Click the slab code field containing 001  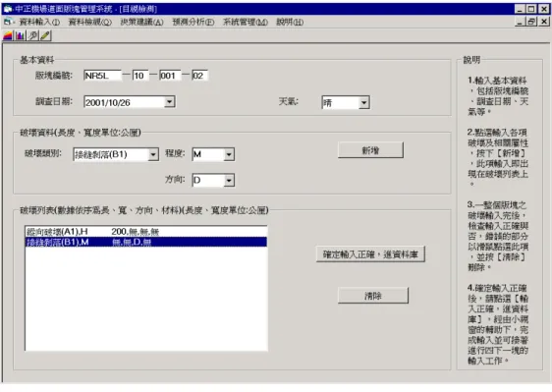(170, 76)
